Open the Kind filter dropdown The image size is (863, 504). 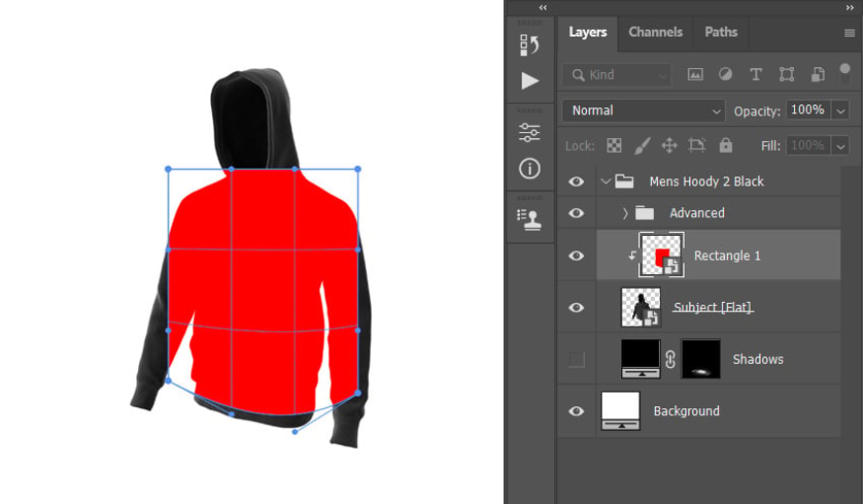617,75
